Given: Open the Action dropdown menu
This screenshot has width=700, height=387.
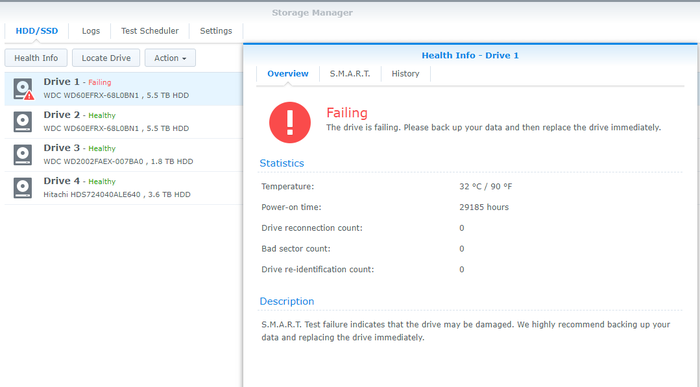Looking at the screenshot, I should pos(170,58).
